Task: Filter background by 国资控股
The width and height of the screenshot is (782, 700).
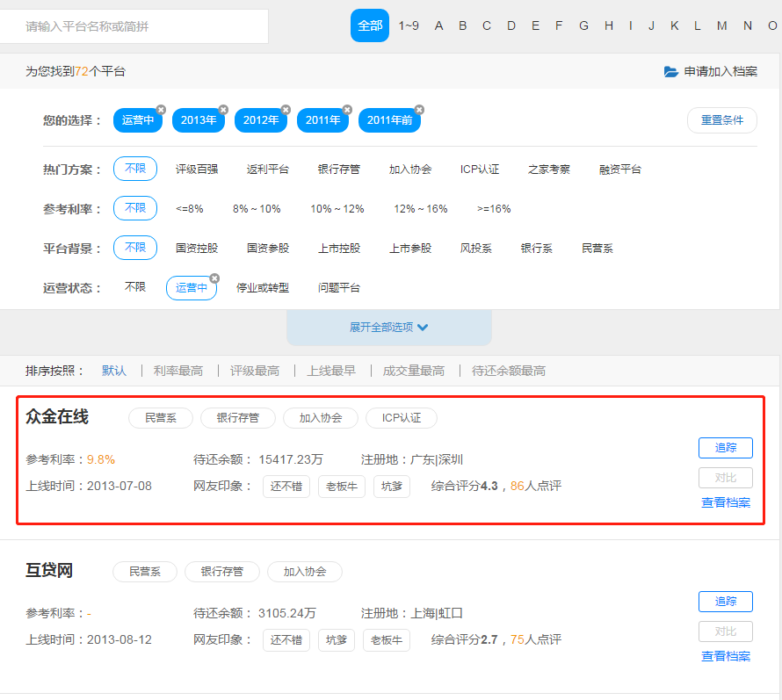Action: pyautogui.click(x=197, y=249)
